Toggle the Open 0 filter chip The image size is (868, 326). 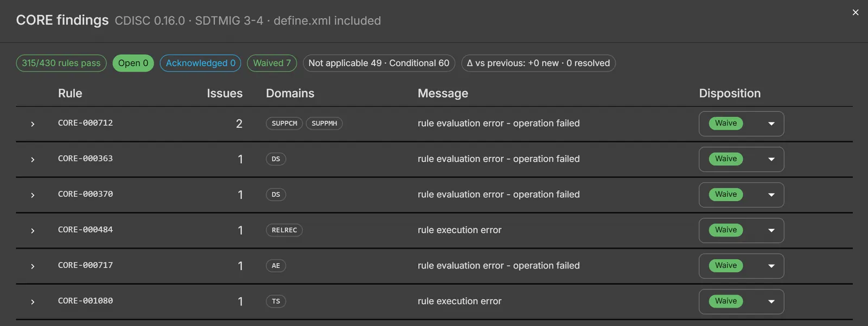tap(133, 63)
